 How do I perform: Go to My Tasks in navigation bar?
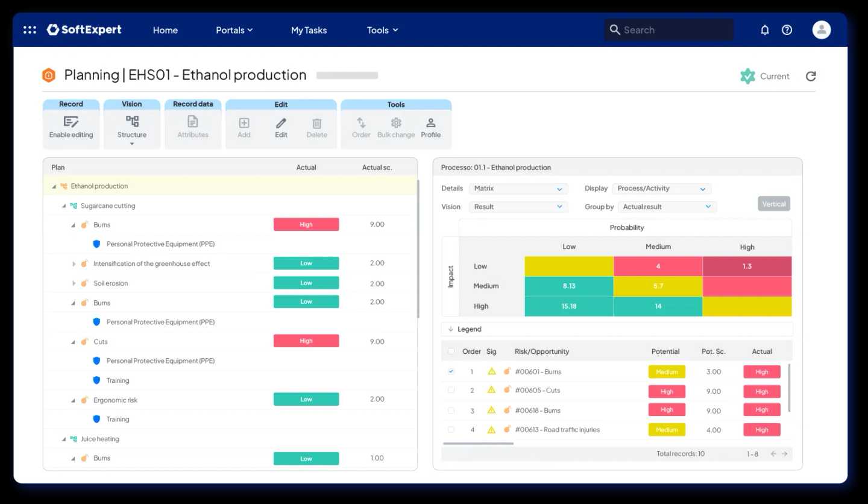coord(309,30)
